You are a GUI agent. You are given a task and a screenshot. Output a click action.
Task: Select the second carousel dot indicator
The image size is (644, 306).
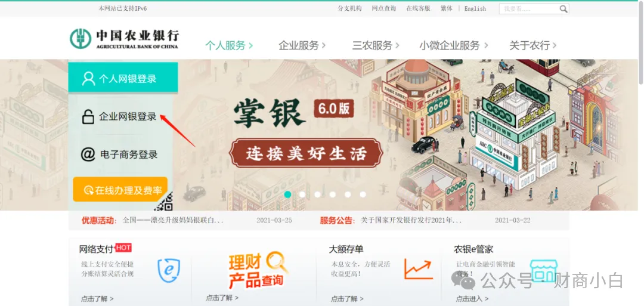click(x=302, y=194)
